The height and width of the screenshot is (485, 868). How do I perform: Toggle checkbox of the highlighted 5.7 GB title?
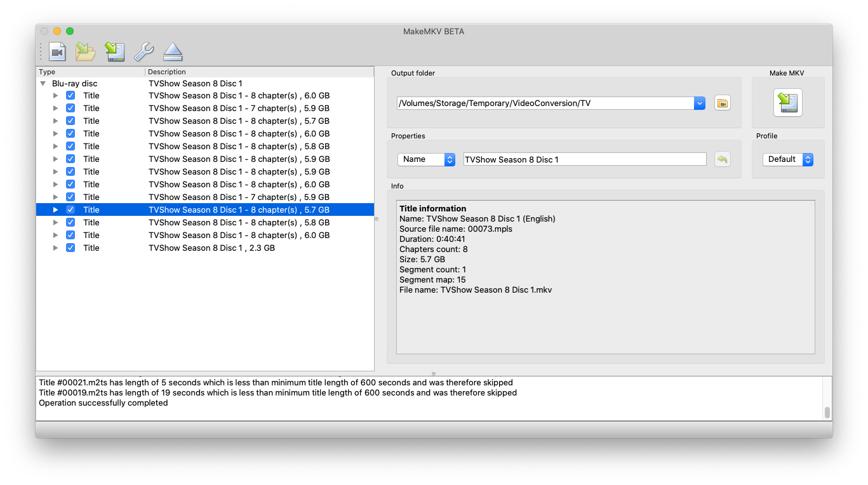70,209
